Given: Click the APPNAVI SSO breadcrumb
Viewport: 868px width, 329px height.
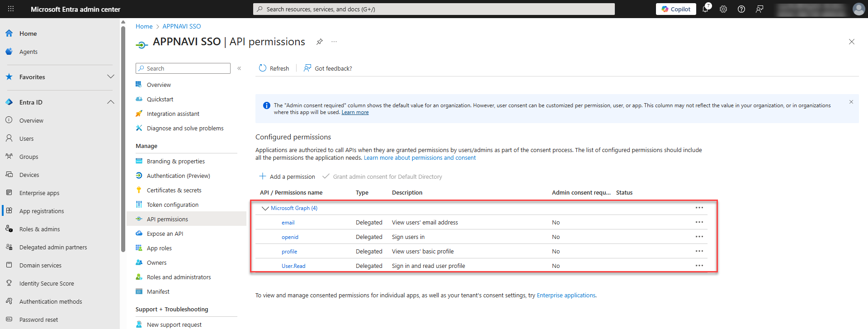Looking at the screenshot, I should click(181, 26).
